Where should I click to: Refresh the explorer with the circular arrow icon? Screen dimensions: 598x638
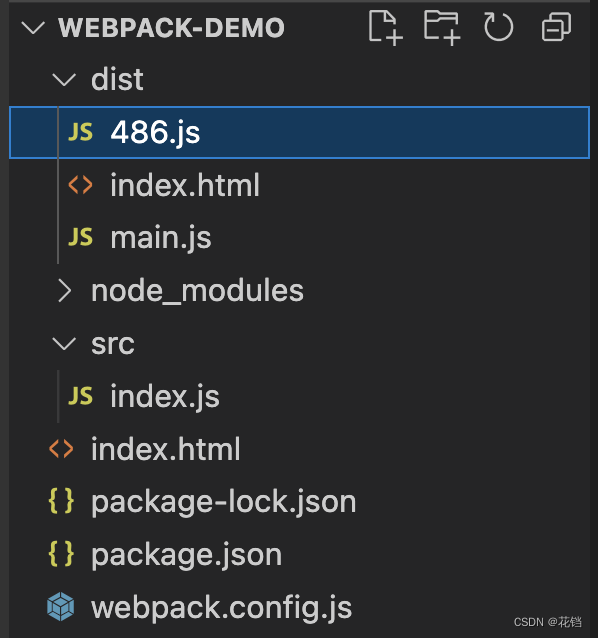point(498,27)
